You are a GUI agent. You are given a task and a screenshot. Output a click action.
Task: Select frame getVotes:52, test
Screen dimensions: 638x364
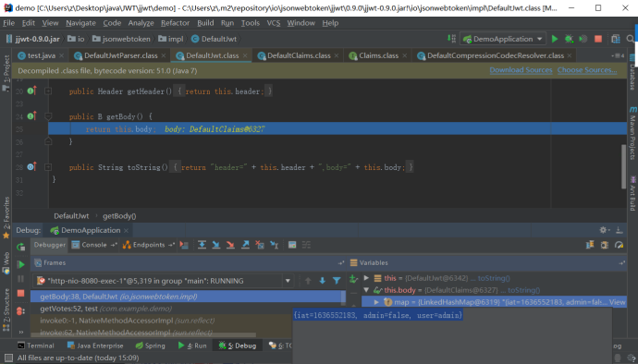coord(188,309)
